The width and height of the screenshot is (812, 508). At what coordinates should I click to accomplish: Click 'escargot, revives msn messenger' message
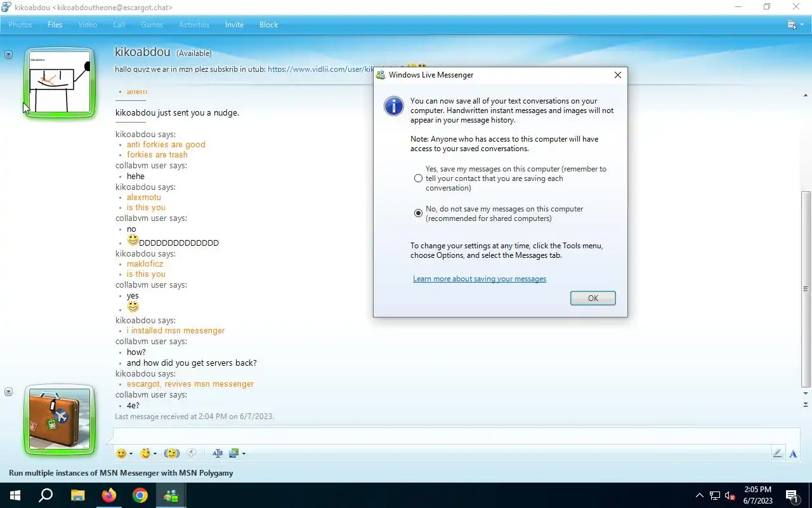190,384
